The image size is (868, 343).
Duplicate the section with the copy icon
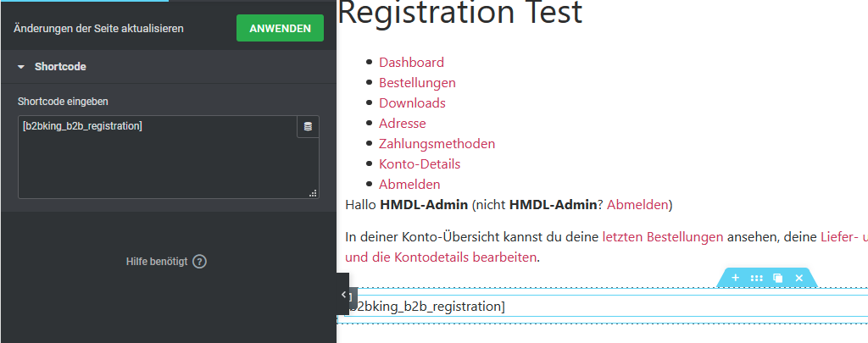tap(778, 278)
